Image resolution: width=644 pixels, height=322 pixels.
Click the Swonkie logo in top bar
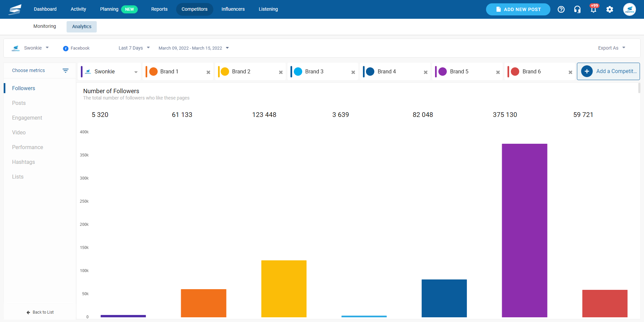pyautogui.click(x=15, y=9)
